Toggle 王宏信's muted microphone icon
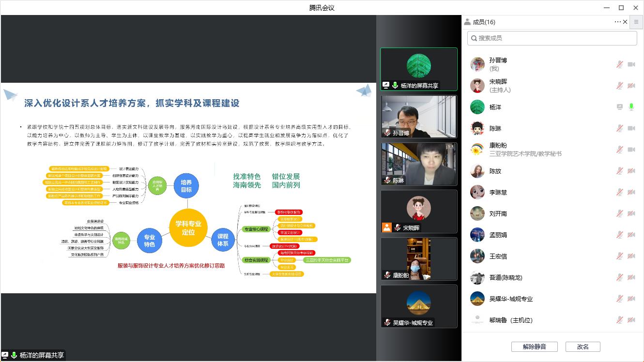The height and width of the screenshot is (362, 644). coord(619,256)
